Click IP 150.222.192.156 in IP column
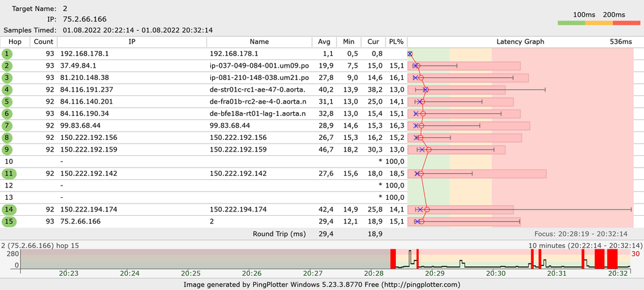The image size is (644, 290). [89, 138]
